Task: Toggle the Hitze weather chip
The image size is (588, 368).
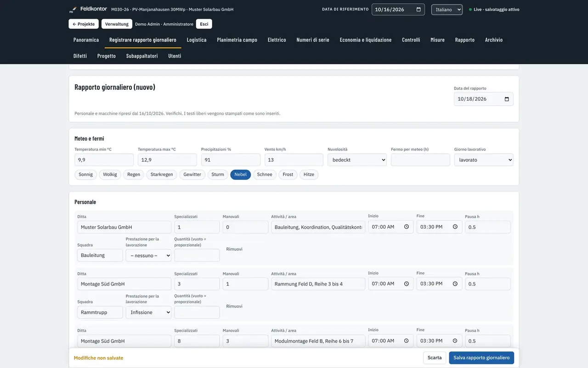Action: (x=309, y=175)
